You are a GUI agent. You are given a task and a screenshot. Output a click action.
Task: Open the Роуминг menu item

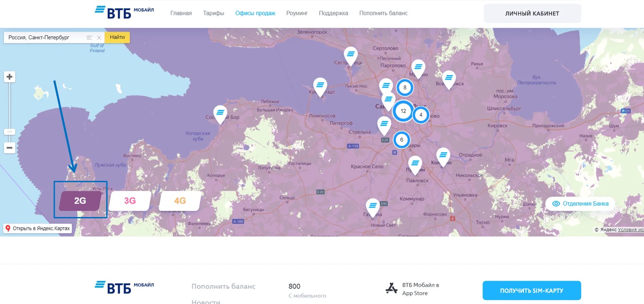tap(297, 13)
